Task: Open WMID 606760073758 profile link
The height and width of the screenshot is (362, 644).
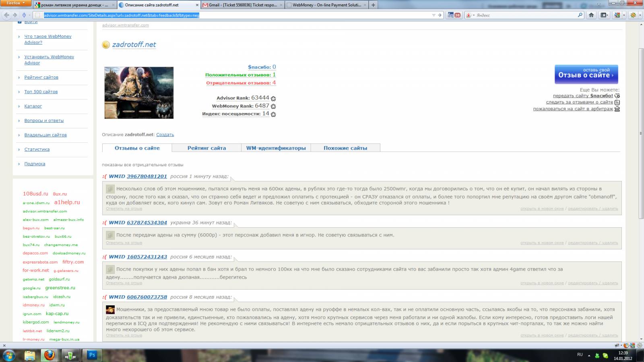Action: (147, 297)
